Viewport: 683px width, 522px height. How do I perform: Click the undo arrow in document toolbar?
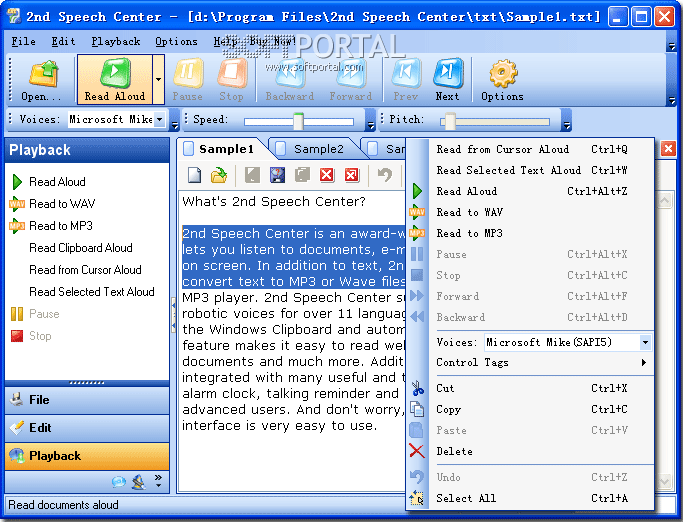click(x=385, y=175)
